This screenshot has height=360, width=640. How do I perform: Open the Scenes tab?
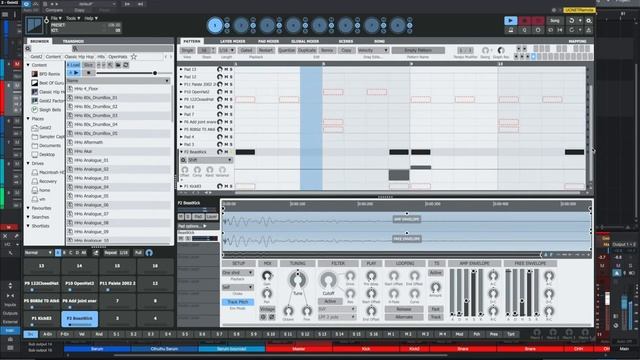pyautogui.click(x=346, y=41)
